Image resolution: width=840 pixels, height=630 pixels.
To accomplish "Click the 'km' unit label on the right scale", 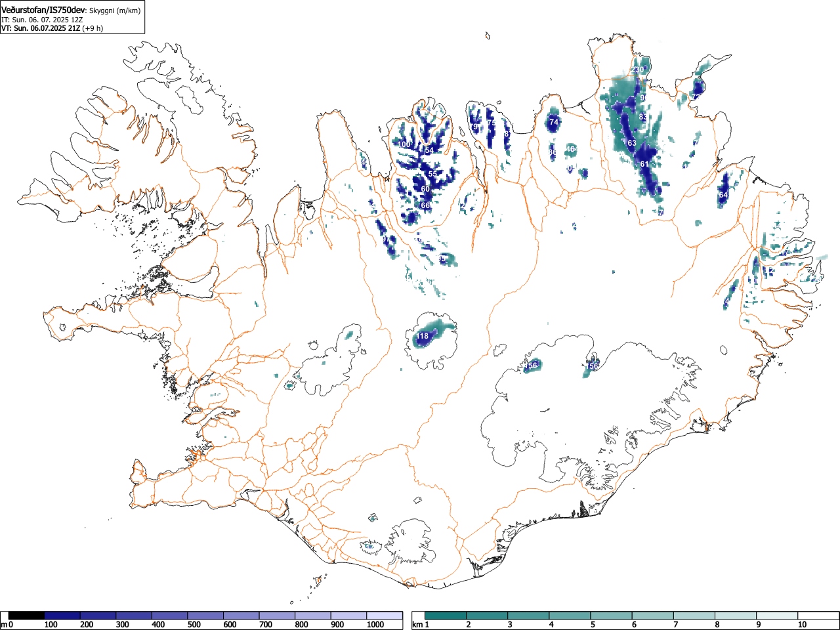I will (x=417, y=625).
